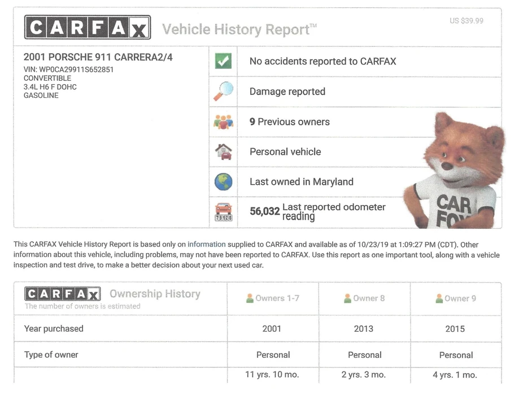Screen dimensions: 532x407
Task: Click 'Last owned in Maryland' text
Action: pos(302,182)
